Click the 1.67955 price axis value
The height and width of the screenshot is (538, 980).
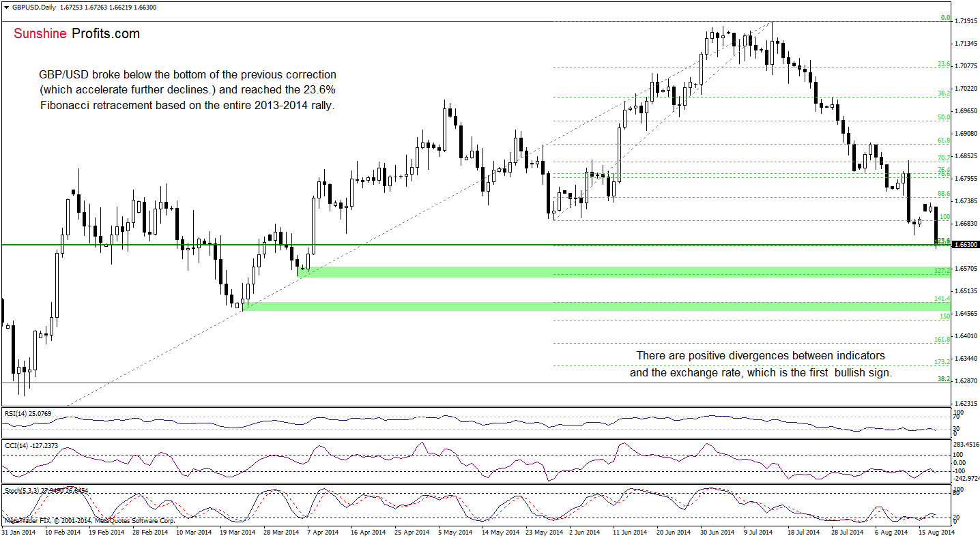[967, 179]
